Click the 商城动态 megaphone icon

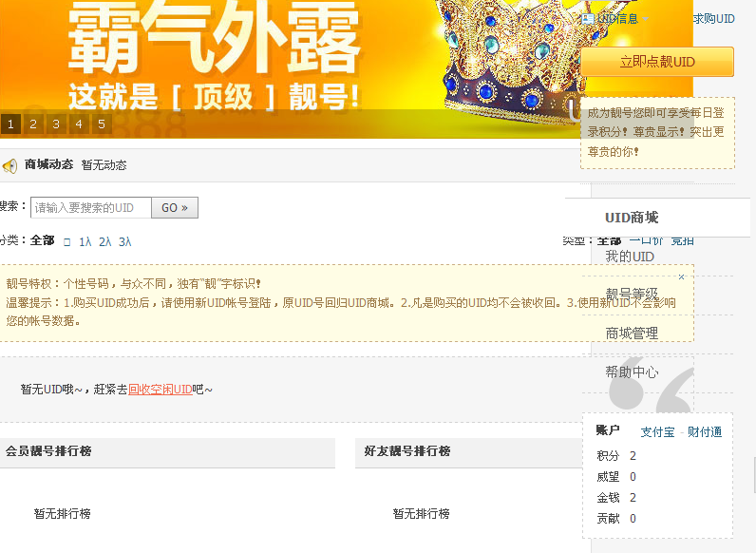click(9, 166)
